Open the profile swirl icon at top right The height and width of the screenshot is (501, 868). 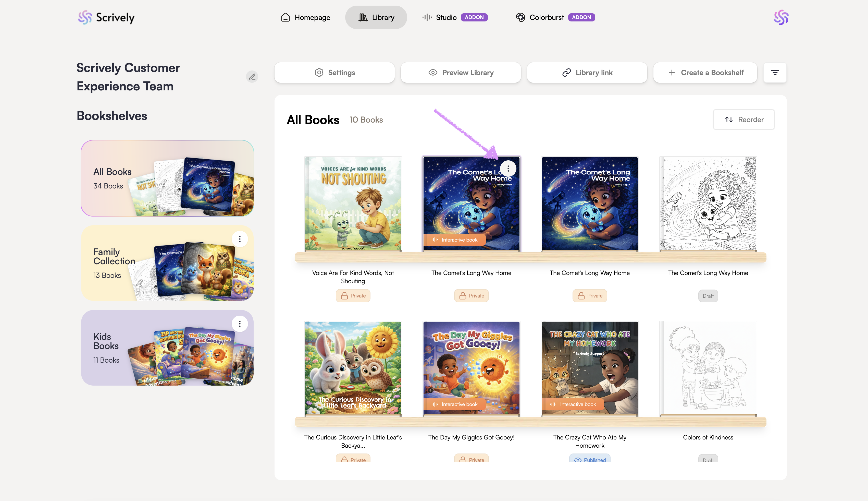(781, 17)
